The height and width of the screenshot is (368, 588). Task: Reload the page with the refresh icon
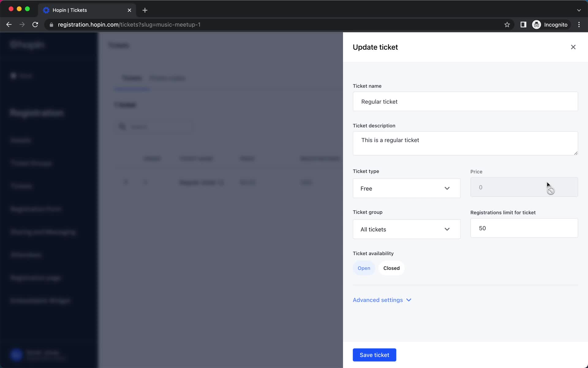(35, 25)
